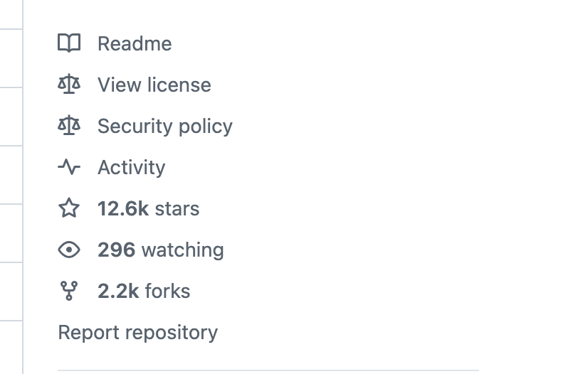Screen dimensions: 588x374
Task: Click the word 'forks' in the sidebar
Action: pyautogui.click(x=167, y=291)
